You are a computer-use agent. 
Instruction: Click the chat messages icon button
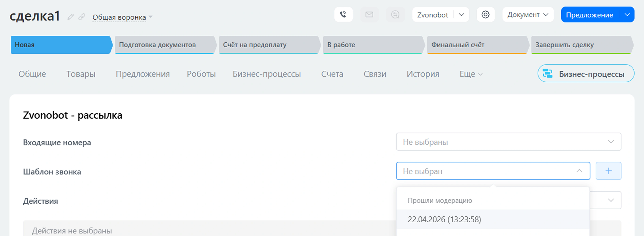pyautogui.click(x=395, y=14)
